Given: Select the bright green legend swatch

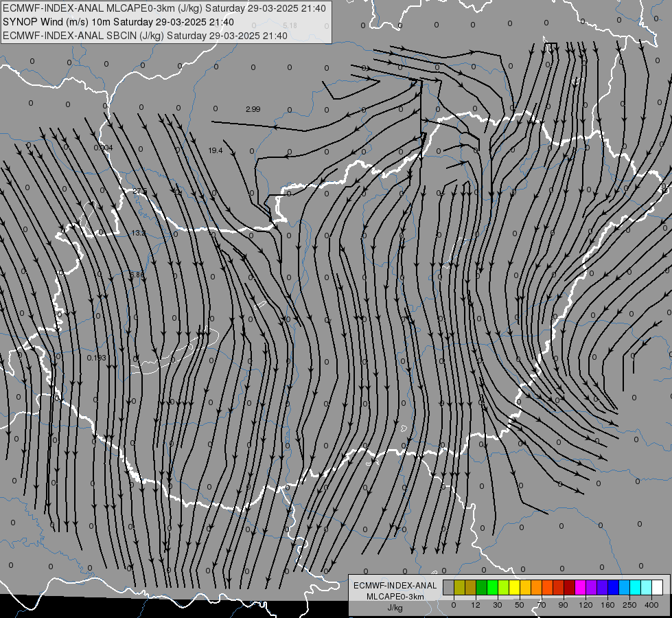Looking at the screenshot, I should coord(492,587).
